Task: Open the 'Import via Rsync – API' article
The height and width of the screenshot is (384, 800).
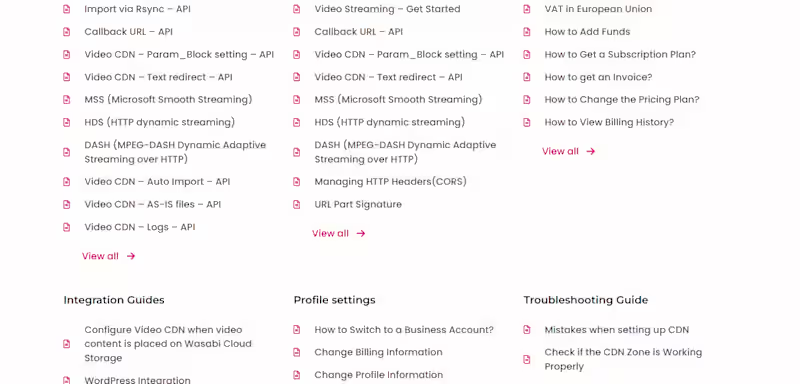Action: [x=137, y=9]
